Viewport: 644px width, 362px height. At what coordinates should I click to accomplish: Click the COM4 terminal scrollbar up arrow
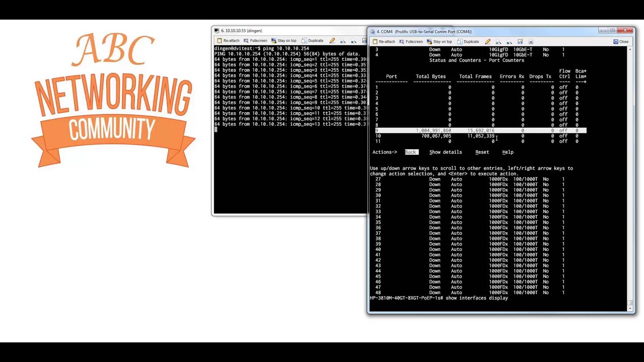[x=631, y=49]
